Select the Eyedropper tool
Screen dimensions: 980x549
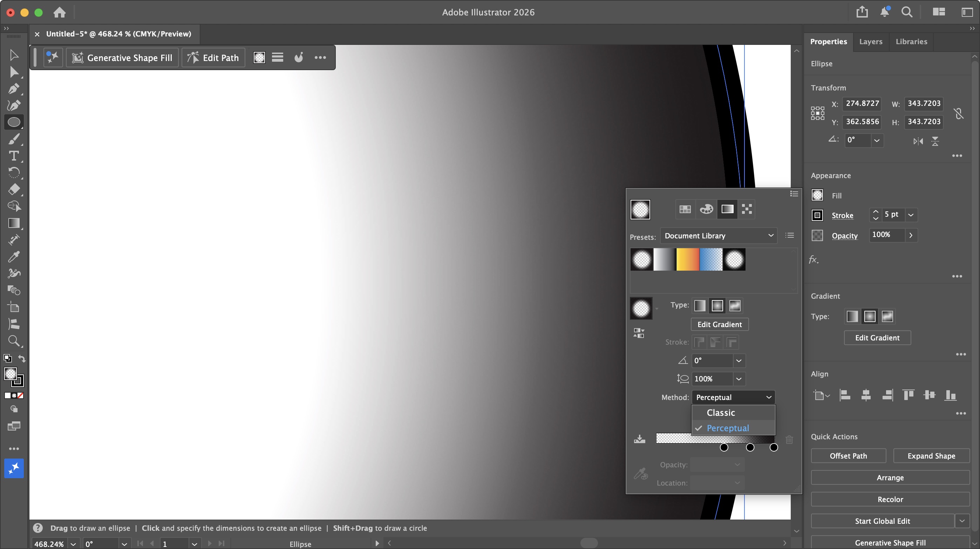coord(14,256)
